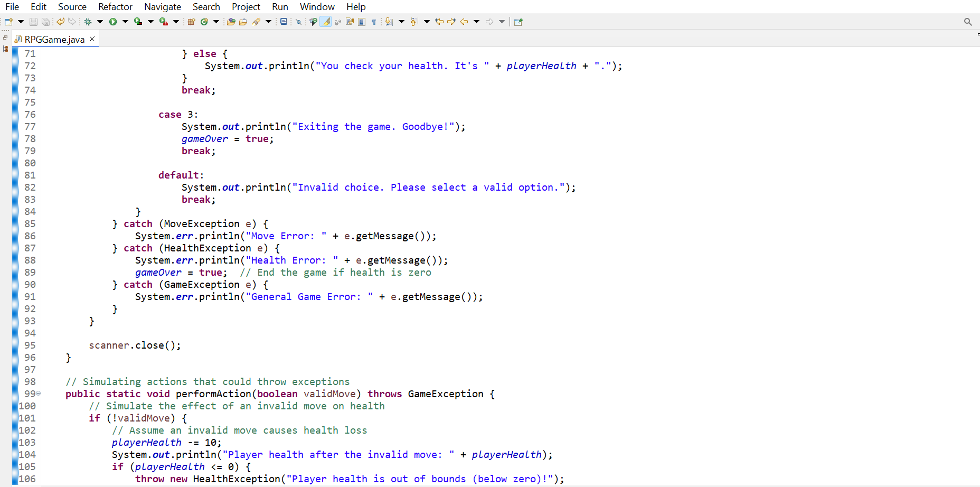This screenshot has height=487, width=980.
Task: Open the New Java Class dropdown arrow
Action: [x=216, y=22]
